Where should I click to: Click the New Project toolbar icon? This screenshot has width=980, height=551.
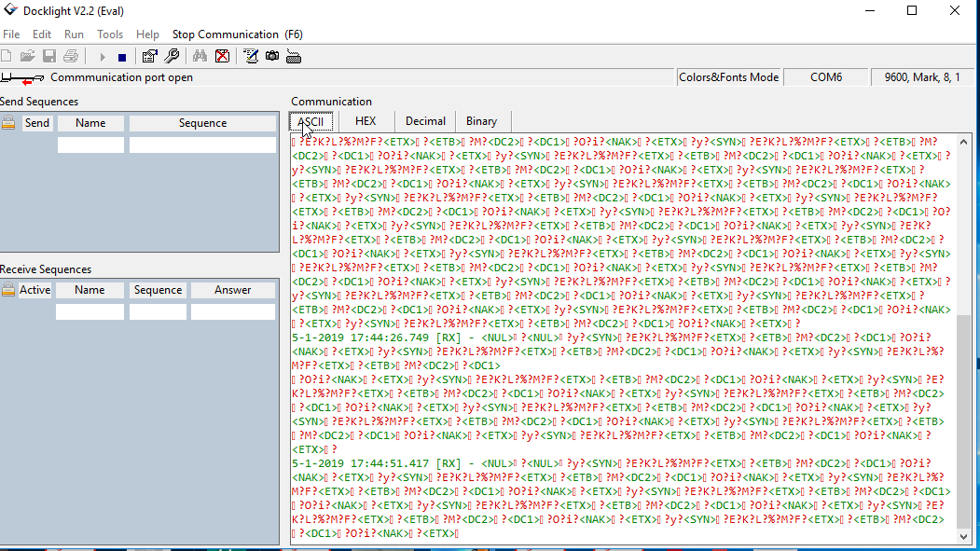pos(7,56)
